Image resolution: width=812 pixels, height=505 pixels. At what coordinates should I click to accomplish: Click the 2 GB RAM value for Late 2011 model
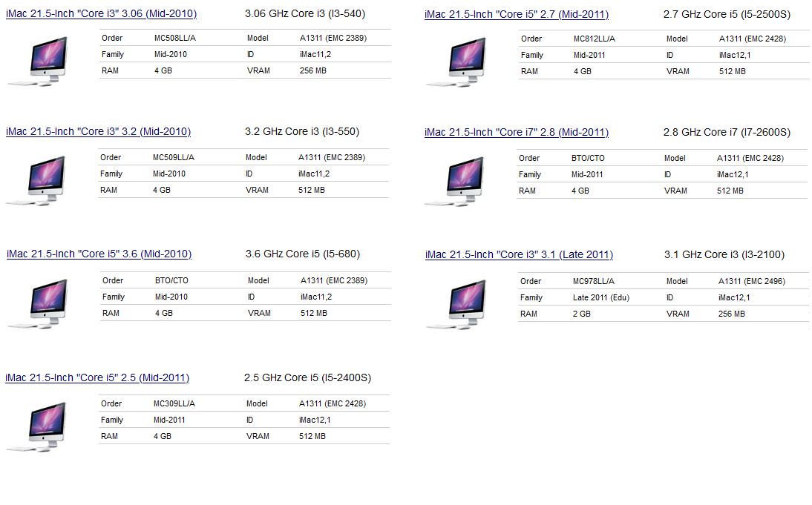tap(580, 314)
